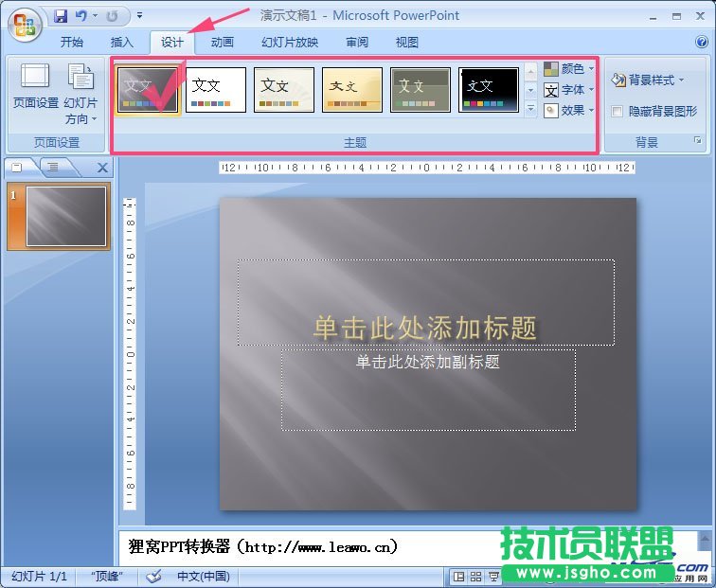Apply the black background theme thumbnail
The height and width of the screenshot is (588, 716).
pos(489,90)
